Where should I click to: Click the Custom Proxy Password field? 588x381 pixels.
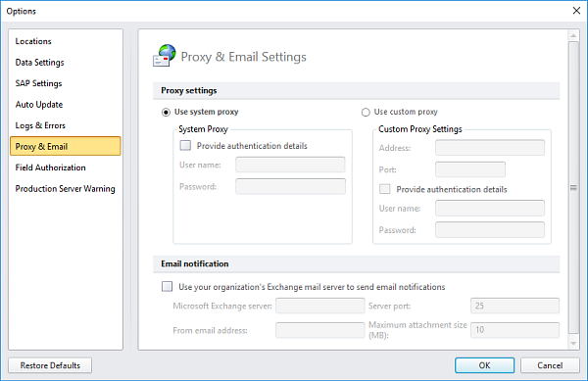[x=490, y=229]
